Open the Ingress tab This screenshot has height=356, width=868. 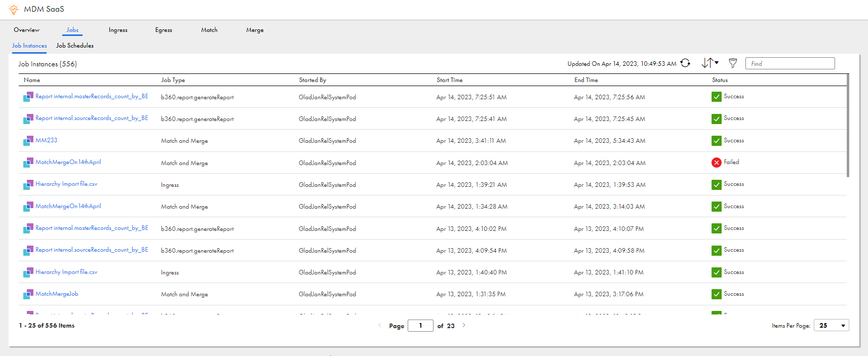click(x=118, y=30)
